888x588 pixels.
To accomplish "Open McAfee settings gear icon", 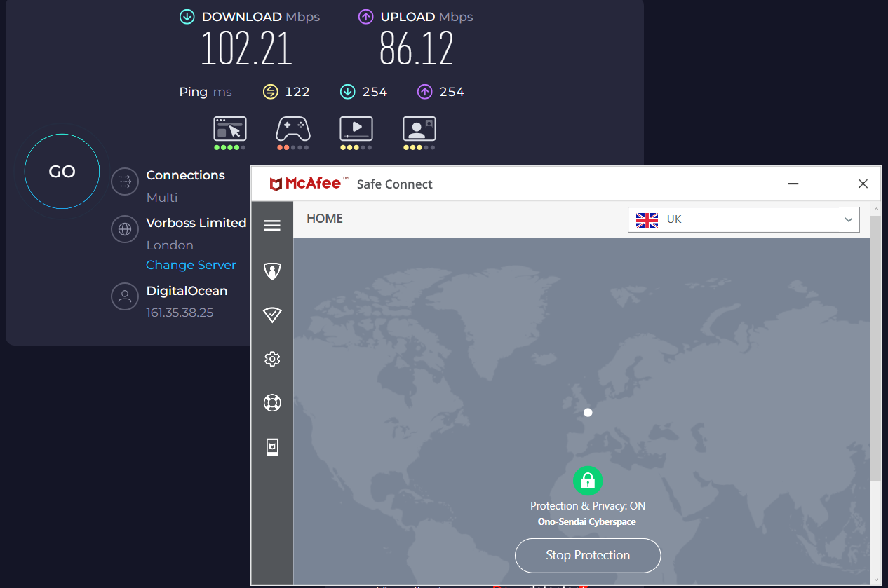I will (272, 359).
